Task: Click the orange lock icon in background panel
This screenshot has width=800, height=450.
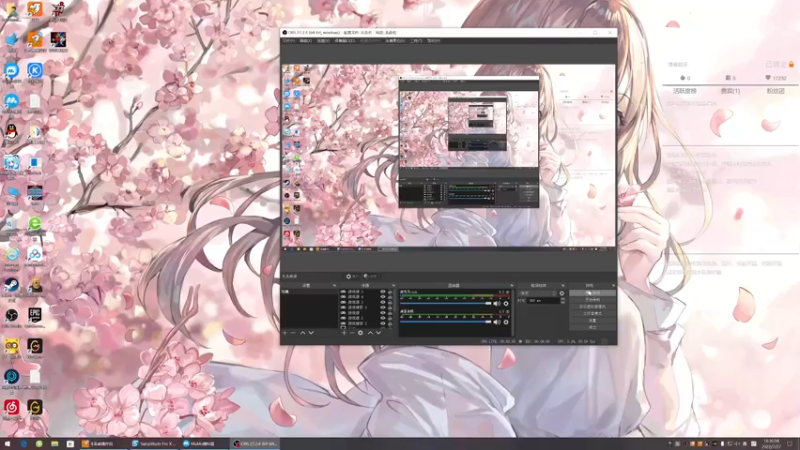Action: (791, 64)
